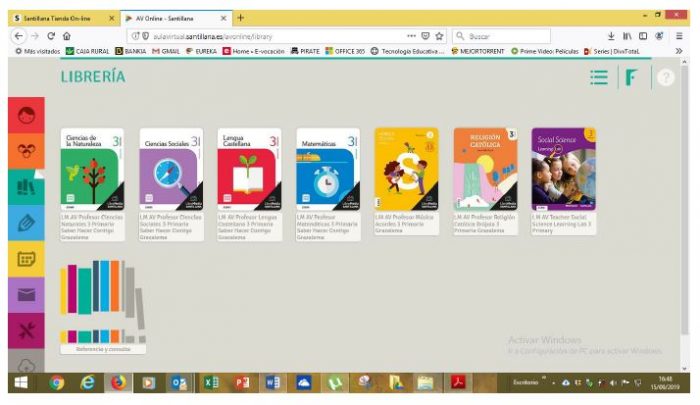Image resolution: width=700 pixels, height=405 pixels.
Task: Open Más visitados bookmarks folder
Action: pyautogui.click(x=38, y=51)
